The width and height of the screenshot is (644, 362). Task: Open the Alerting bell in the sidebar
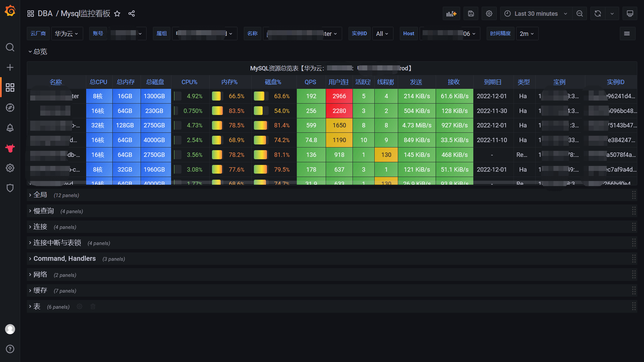tap(10, 128)
